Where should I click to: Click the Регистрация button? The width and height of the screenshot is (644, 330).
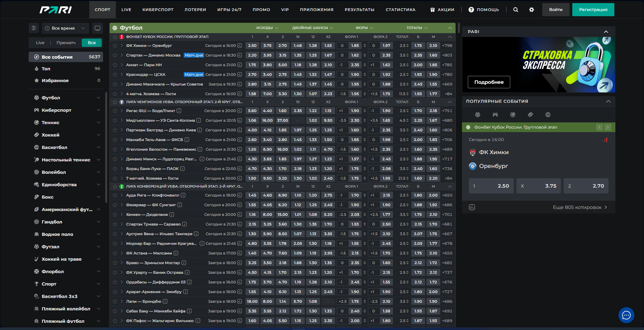[593, 10]
